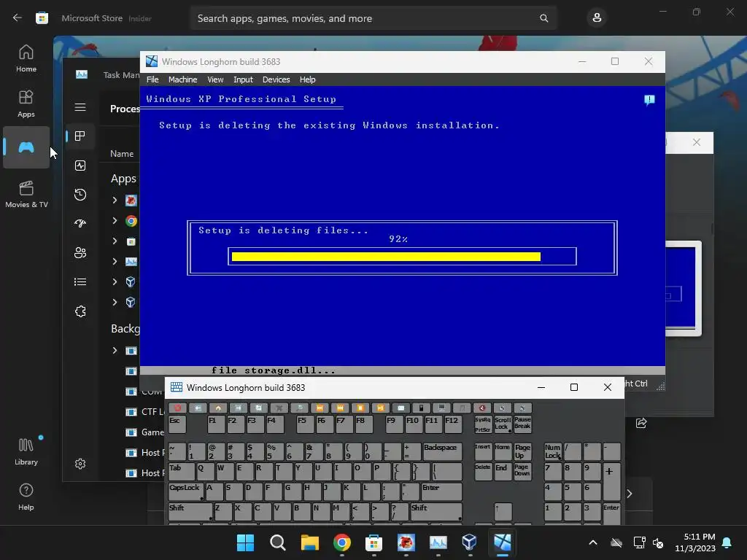Open Home in Microsoft Store sidebar

[26, 58]
